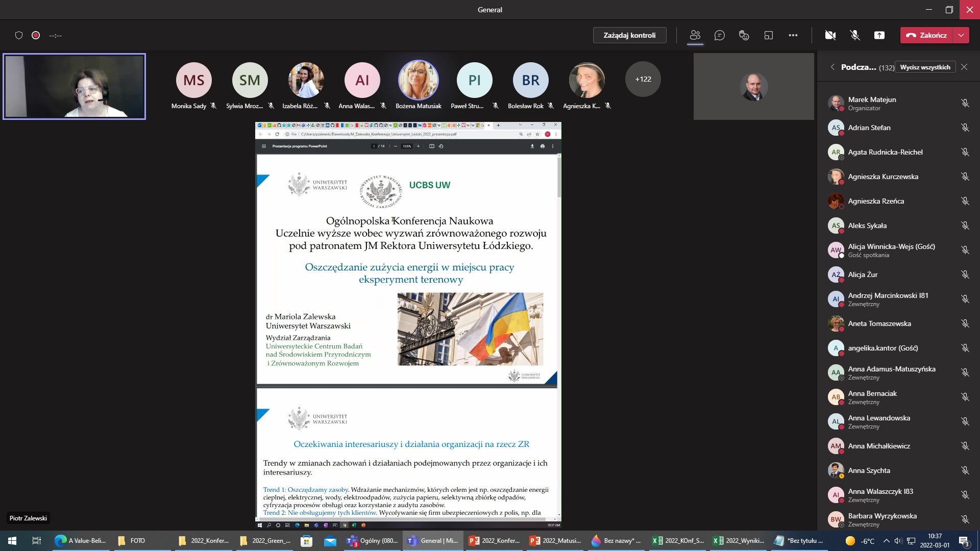Click the recording indicator icon
The width and height of the screenshot is (980, 551).
point(36,35)
